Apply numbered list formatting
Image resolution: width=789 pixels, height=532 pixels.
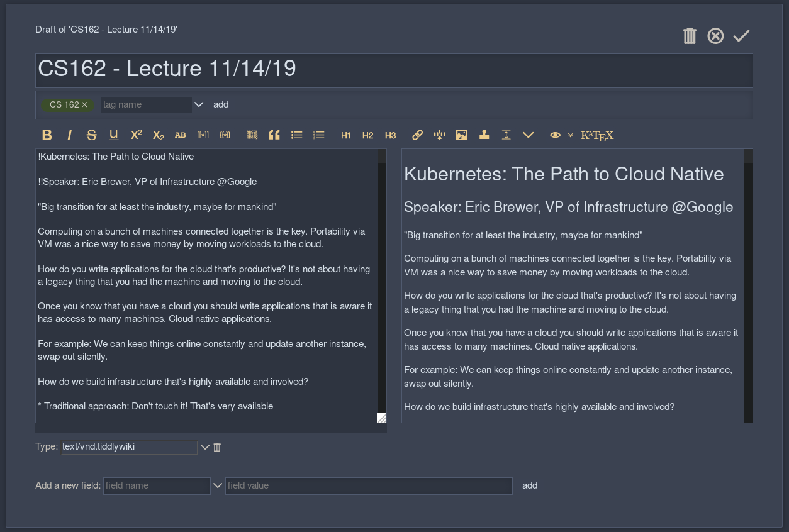pos(319,135)
